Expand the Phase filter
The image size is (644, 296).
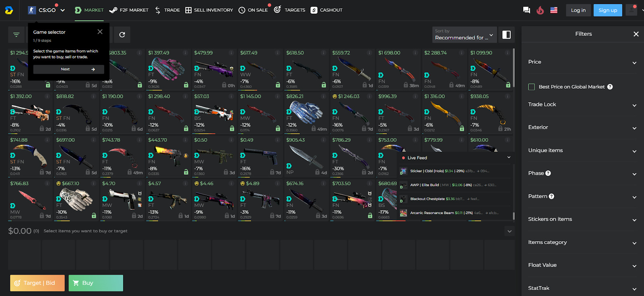click(x=582, y=174)
